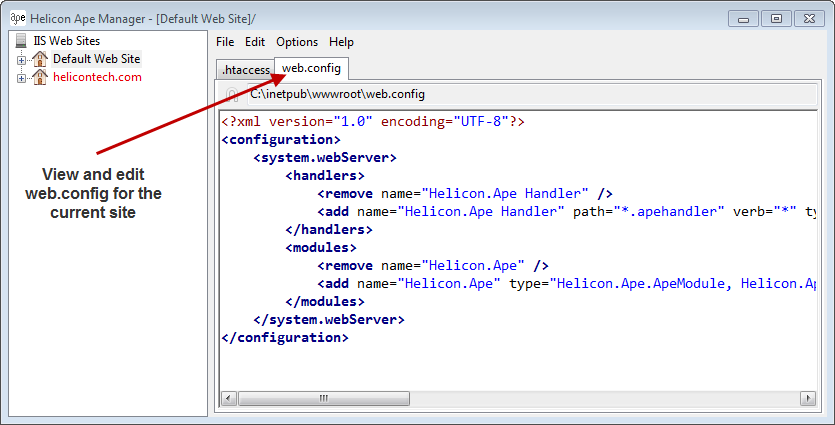Click the IIS Web Sites server icon
The height and width of the screenshot is (425, 835).
(21, 41)
